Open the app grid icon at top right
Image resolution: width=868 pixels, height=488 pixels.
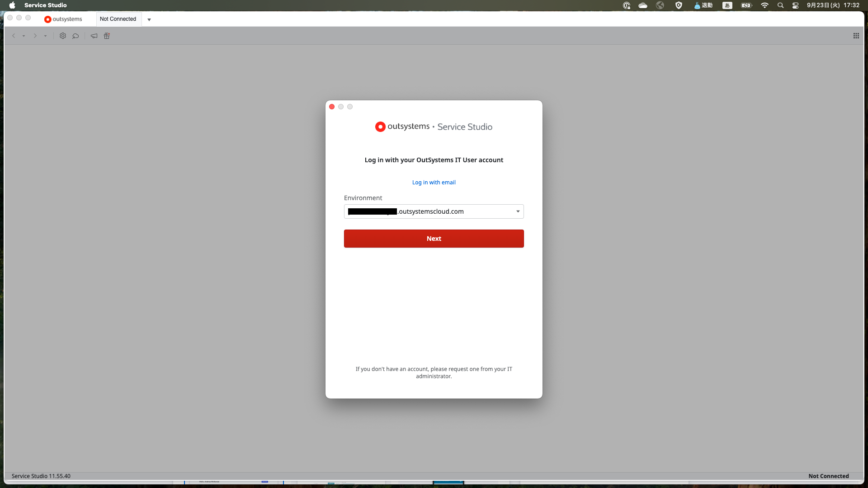coord(856,35)
